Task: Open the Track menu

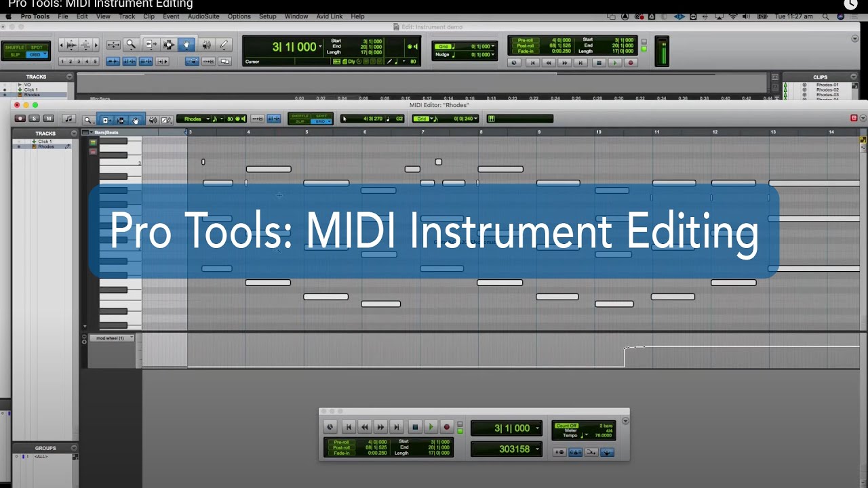Action: [x=127, y=16]
